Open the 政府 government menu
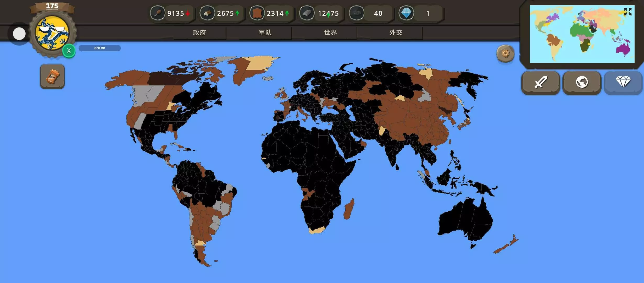This screenshot has height=283, width=644. tap(199, 32)
